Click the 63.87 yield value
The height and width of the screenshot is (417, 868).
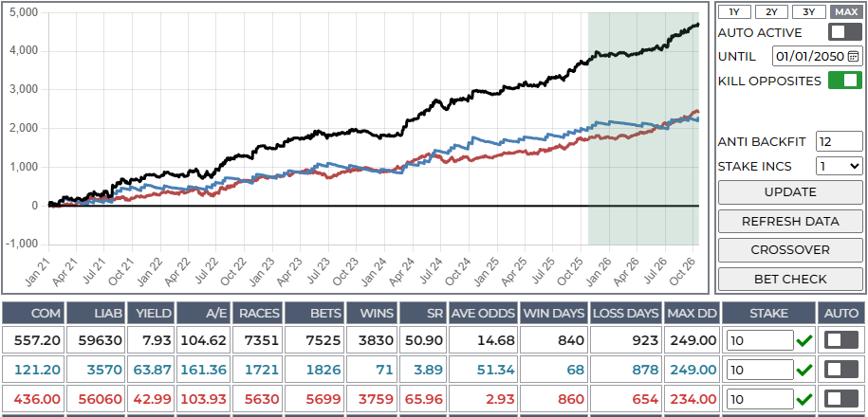(153, 370)
